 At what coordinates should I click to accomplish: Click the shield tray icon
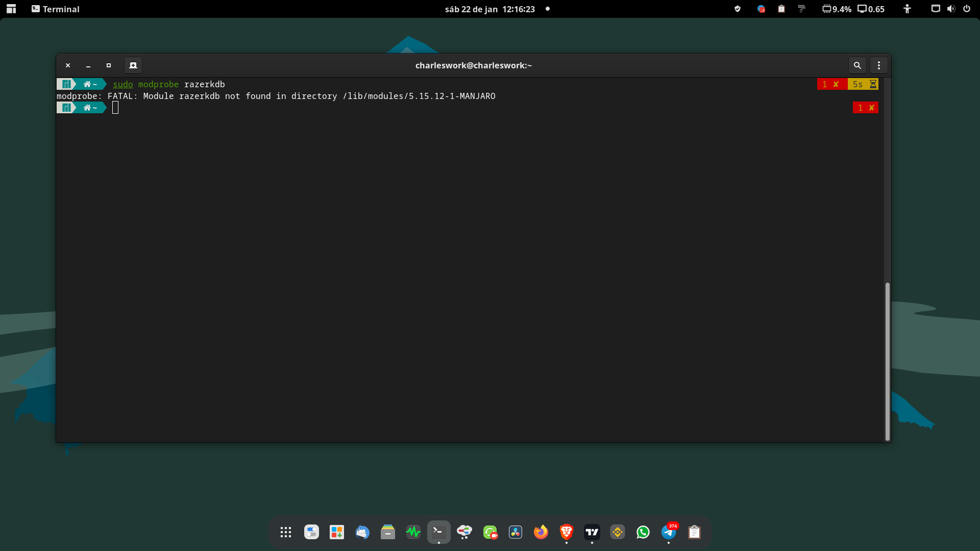(738, 9)
